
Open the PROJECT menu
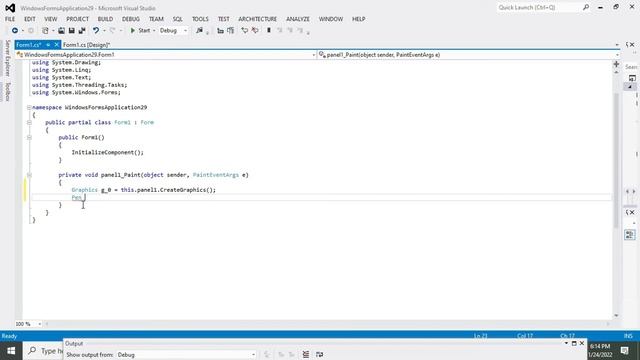78,19
